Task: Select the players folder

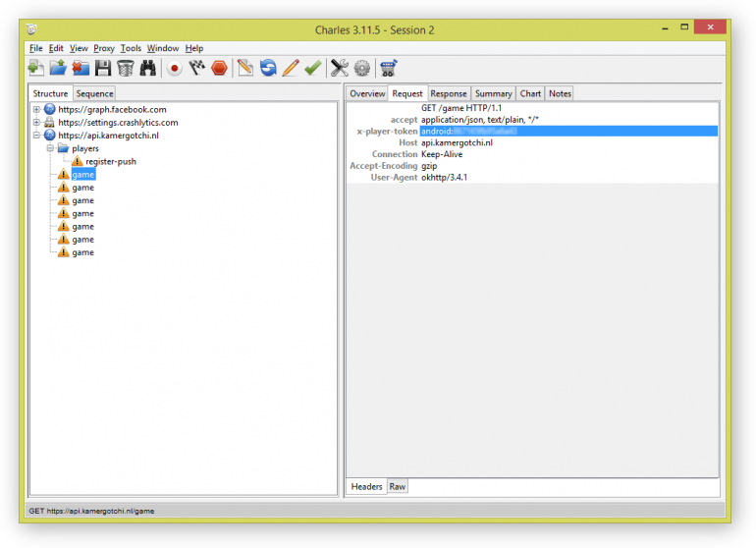Action: click(x=85, y=148)
